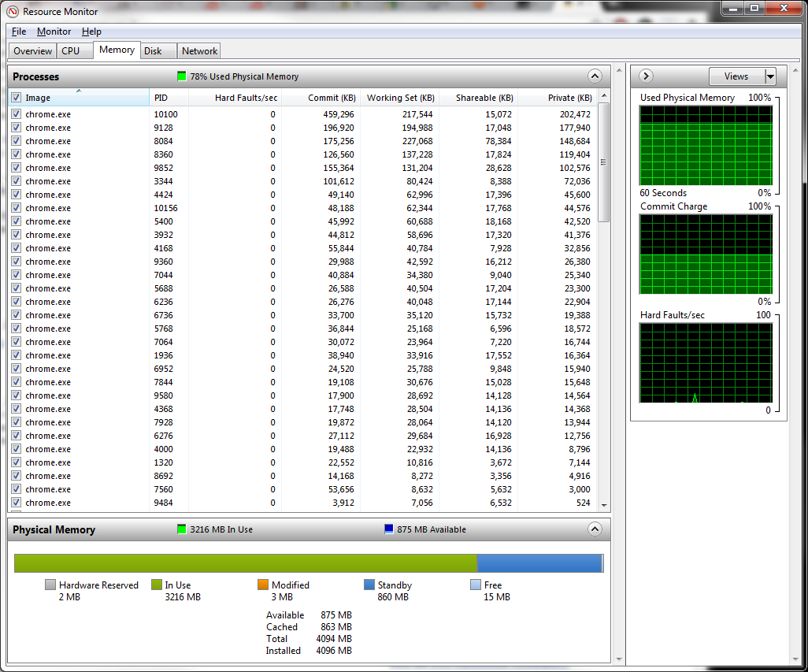
Task: Click the green In Use memory indicator
Action: (182, 529)
